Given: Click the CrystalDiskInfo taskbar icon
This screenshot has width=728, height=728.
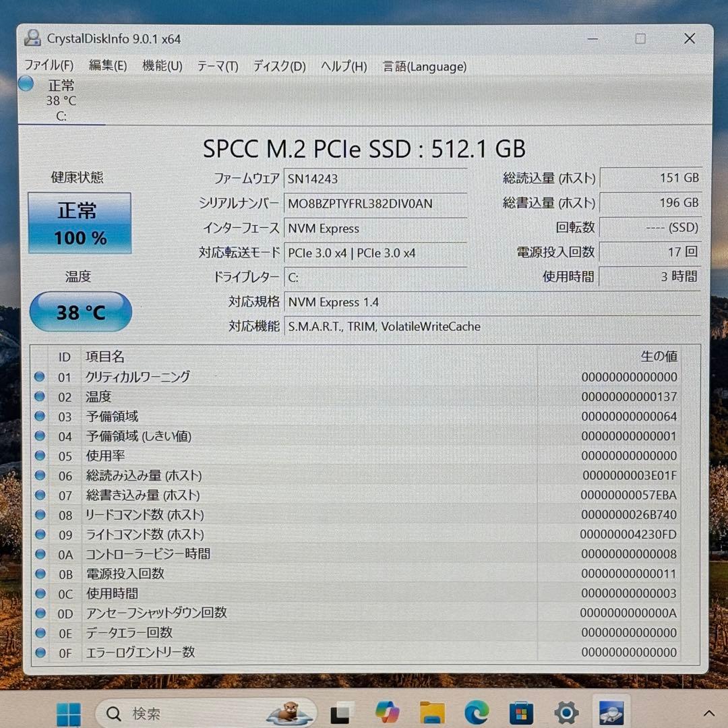Looking at the screenshot, I should 611,712.
